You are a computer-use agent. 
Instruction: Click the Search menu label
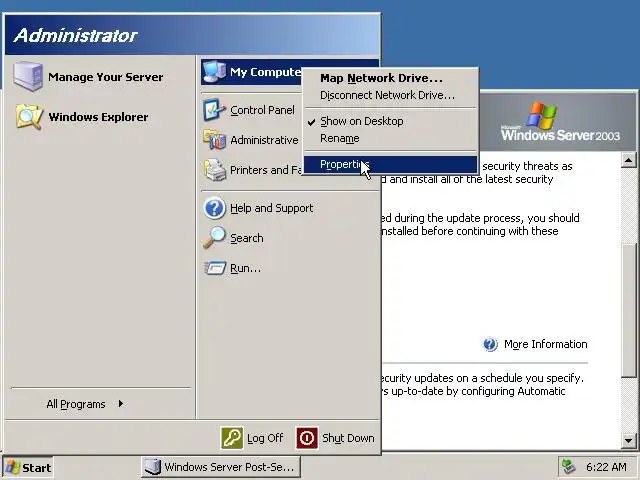click(247, 238)
